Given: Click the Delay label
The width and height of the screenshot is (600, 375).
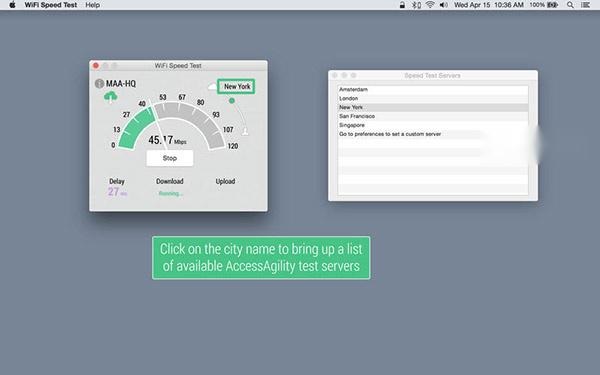Looking at the screenshot, I should (117, 181).
